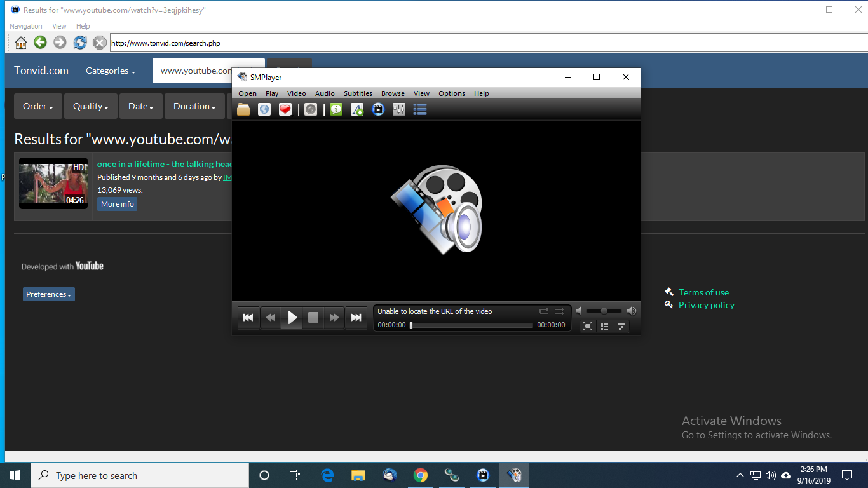This screenshot has width=868, height=488.
Task: Open Task View from the taskbar
Action: [295, 475]
